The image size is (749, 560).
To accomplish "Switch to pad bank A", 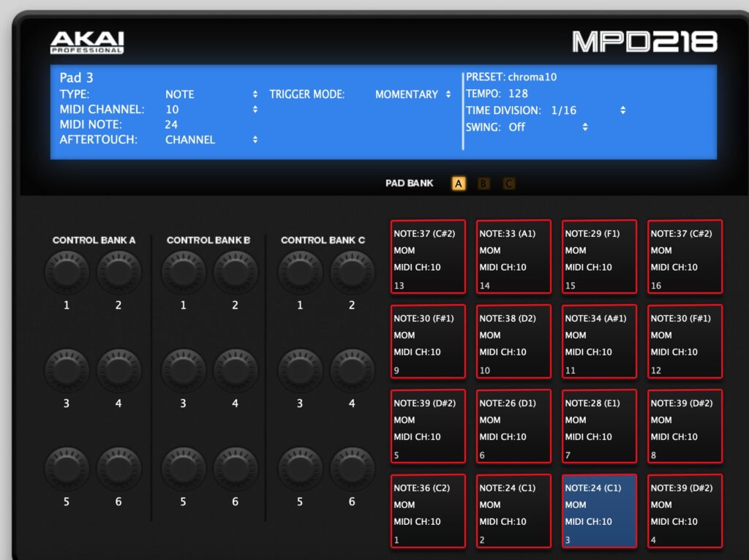I will (x=459, y=183).
